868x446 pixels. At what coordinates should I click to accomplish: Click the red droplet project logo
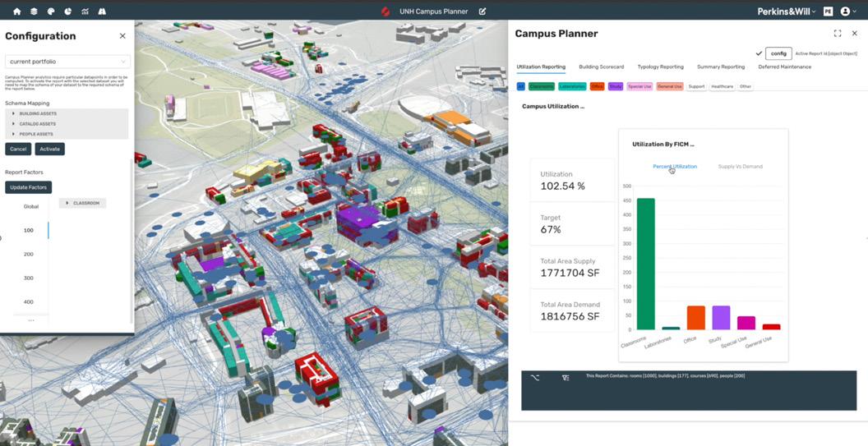pyautogui.click(x=386, y=11)
